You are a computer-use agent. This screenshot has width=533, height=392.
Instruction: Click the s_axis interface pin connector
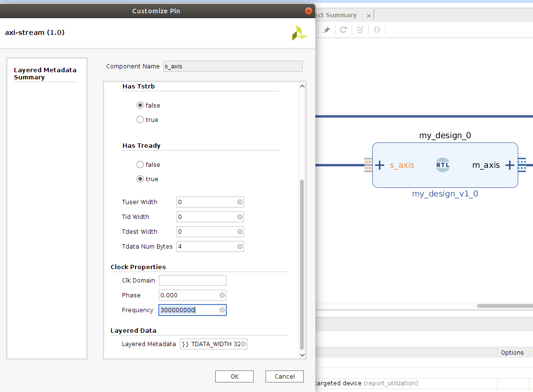[x=368, y=165]
